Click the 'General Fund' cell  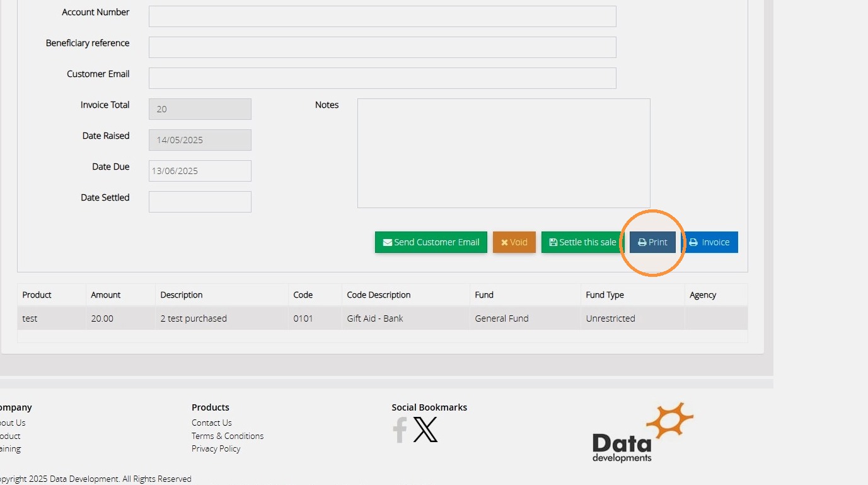pos(526,318)
